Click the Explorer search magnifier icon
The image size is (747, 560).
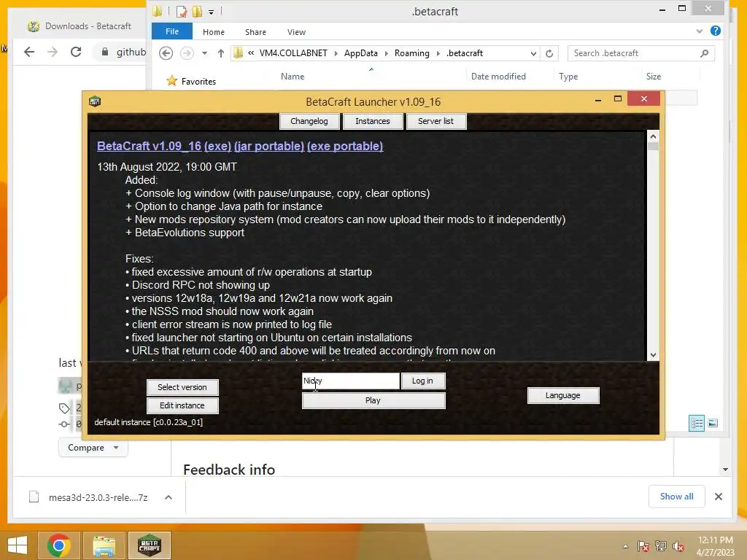tap(705, 53)
